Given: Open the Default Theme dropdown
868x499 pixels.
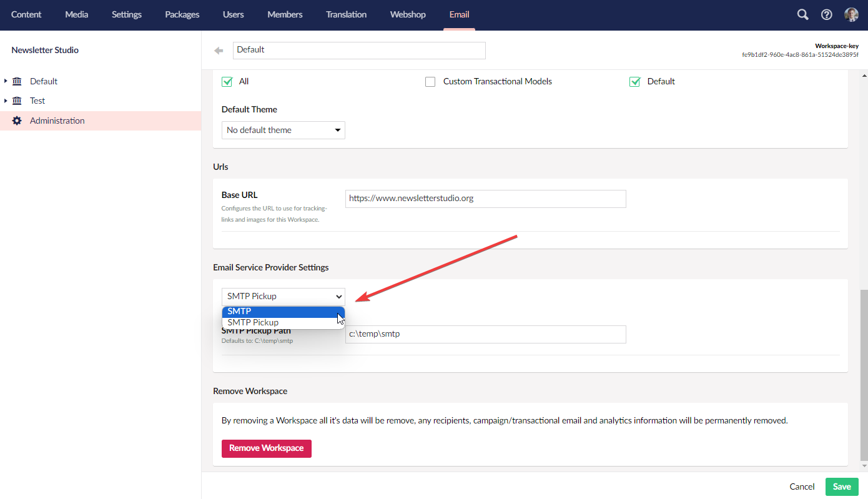Looking at the screenshot, I should 284,130.
